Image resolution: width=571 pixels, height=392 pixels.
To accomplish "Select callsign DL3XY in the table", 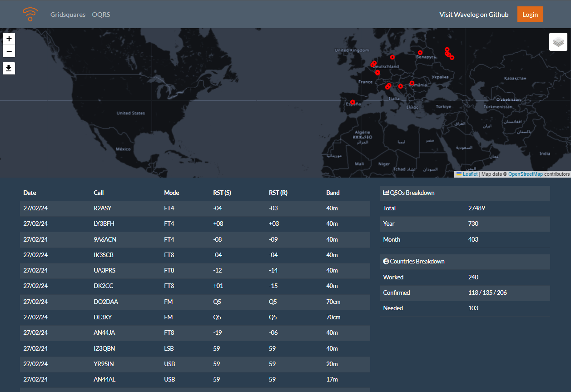I will [103, 317].
